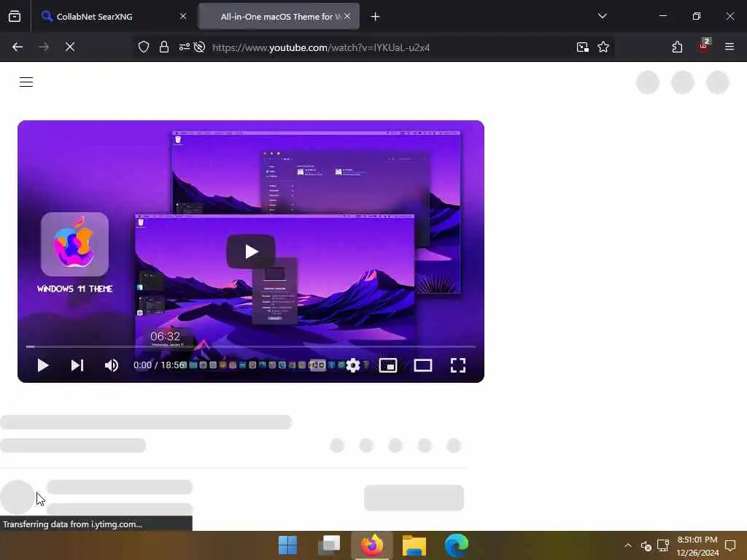747x560 pixels.
Task: Open the muted volume tray icon
Action: tap(646, 545)
